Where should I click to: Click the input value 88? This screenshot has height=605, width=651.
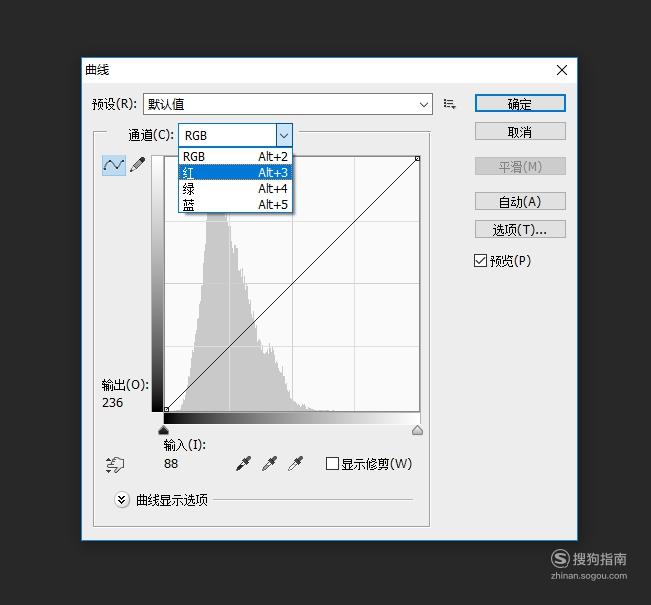point(171,463)
